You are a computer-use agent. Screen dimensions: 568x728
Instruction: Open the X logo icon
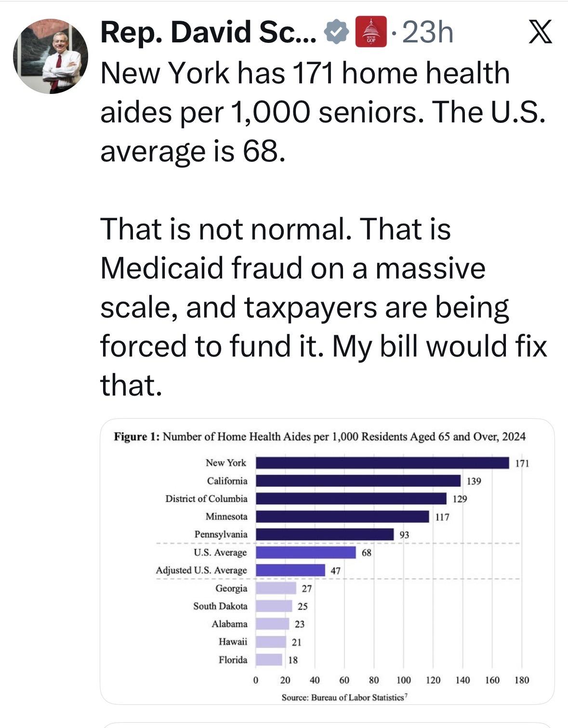point(540,33)
